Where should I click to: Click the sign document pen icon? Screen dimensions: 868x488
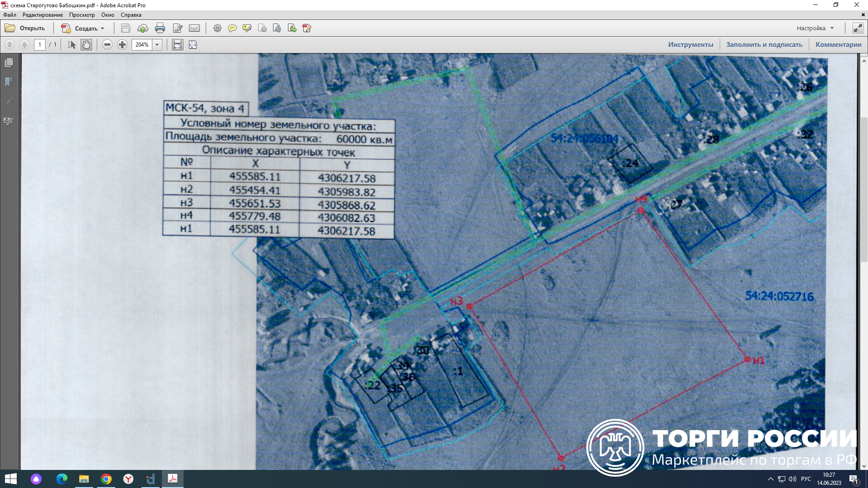[x=307, y=28]
